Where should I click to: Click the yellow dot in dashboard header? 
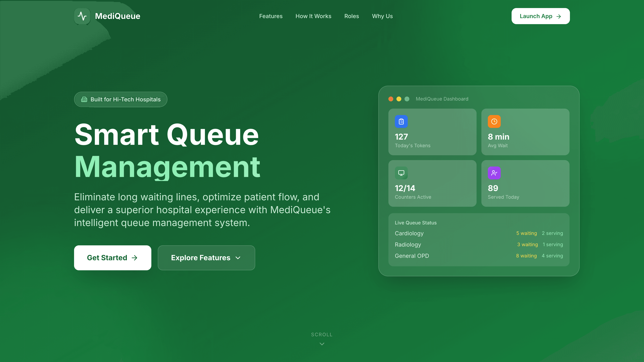[399, 99]
